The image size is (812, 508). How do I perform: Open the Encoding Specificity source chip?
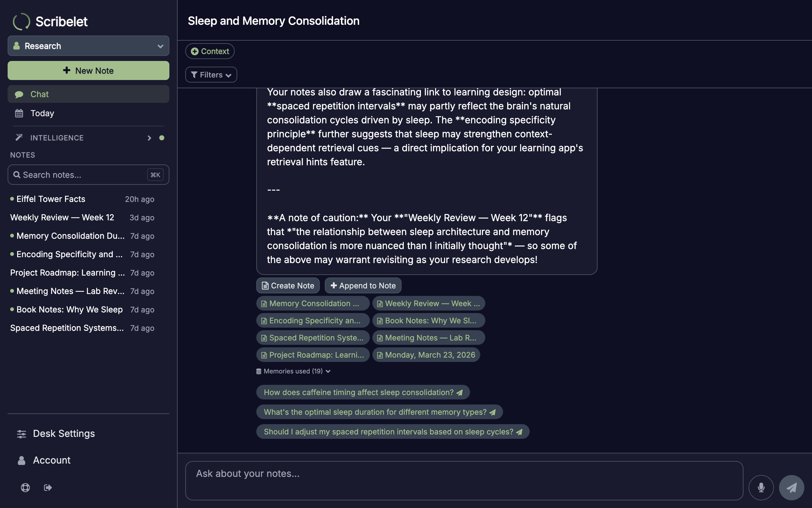tap(313, 321)
